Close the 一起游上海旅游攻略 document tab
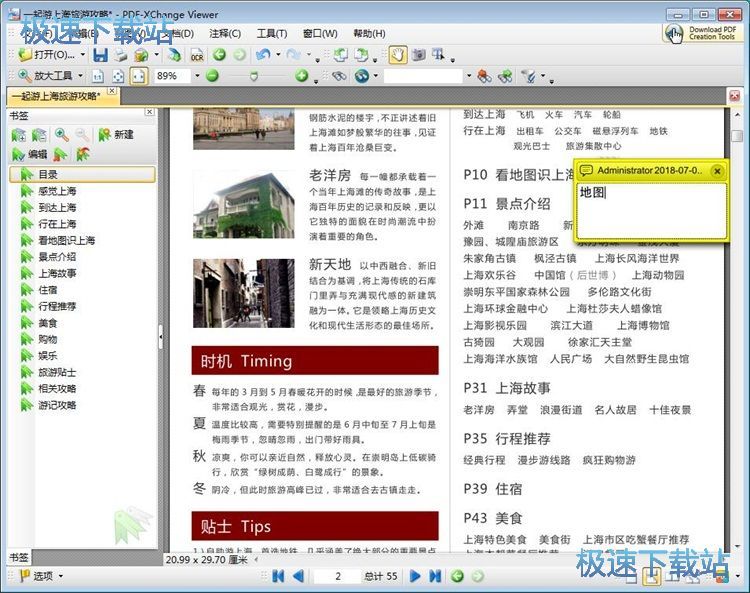This screenshot has width=750, height=593. [x=112, y=94]
